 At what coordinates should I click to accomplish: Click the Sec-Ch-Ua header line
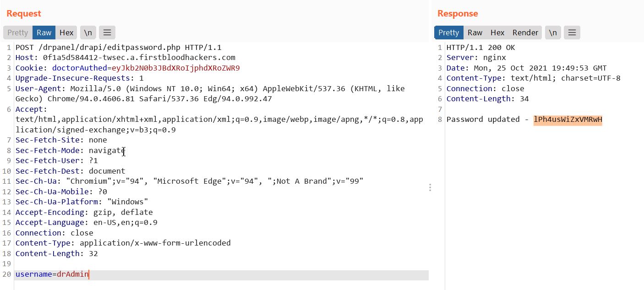(x=190, y=181)
